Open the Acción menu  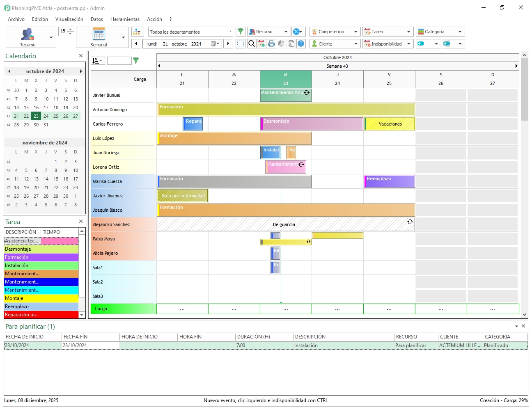pos(154,19)
